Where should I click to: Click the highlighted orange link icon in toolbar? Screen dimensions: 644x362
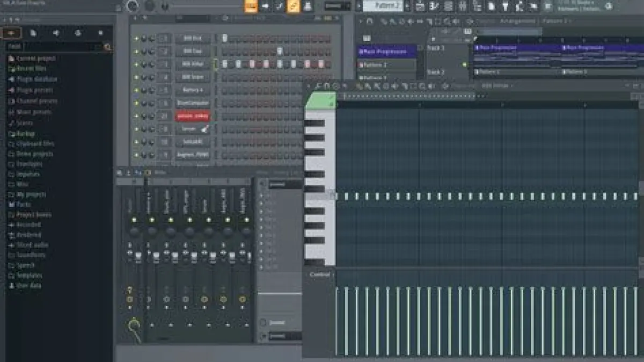(x=293, y=6)
